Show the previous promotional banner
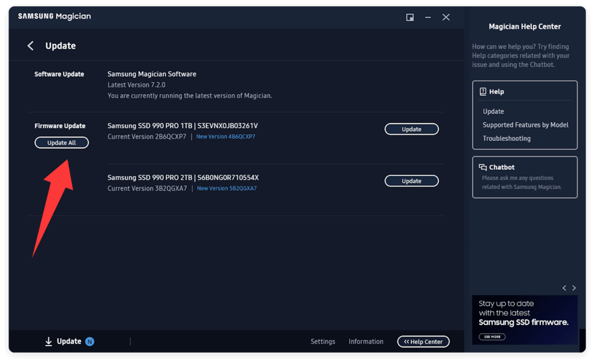Viewport: 595px width, 364px height. coord(564,288)
